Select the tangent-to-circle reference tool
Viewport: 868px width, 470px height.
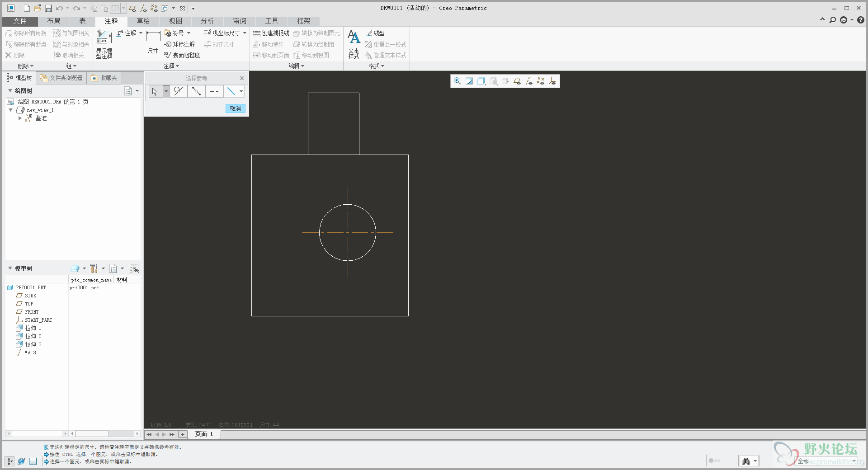coord(179,91)
